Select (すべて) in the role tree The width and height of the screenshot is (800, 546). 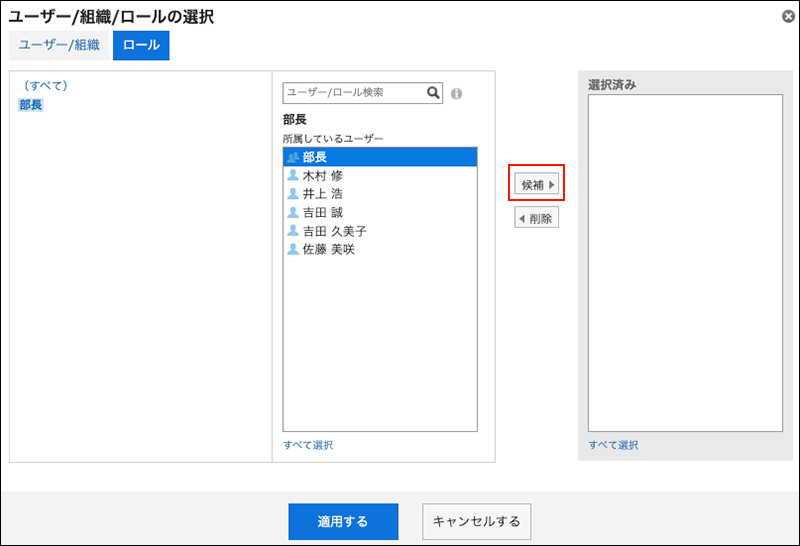click(46, 86)
